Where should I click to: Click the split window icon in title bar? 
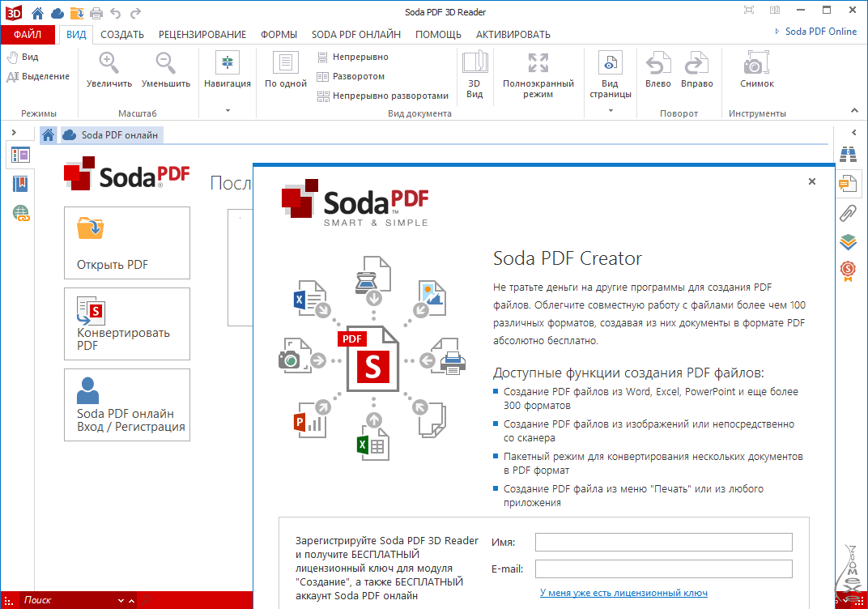click(x=775, y=10)
